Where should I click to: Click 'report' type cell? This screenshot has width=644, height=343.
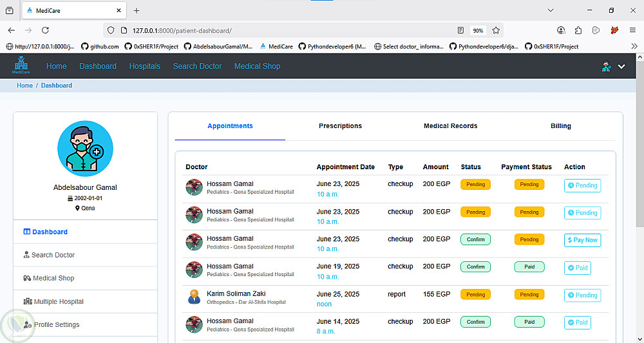click(x=397, y=294)
